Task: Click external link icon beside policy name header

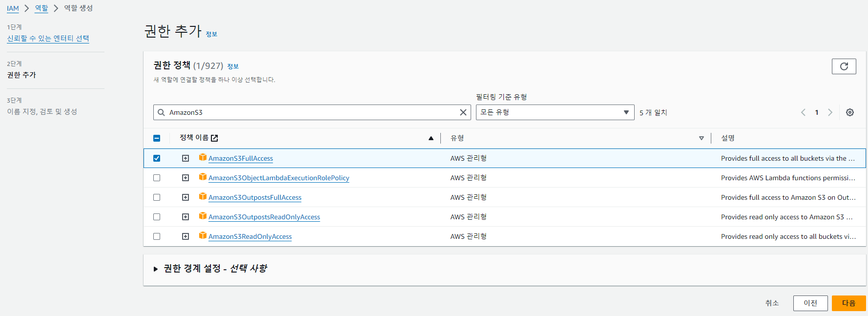Action: (x=214, y=138)
